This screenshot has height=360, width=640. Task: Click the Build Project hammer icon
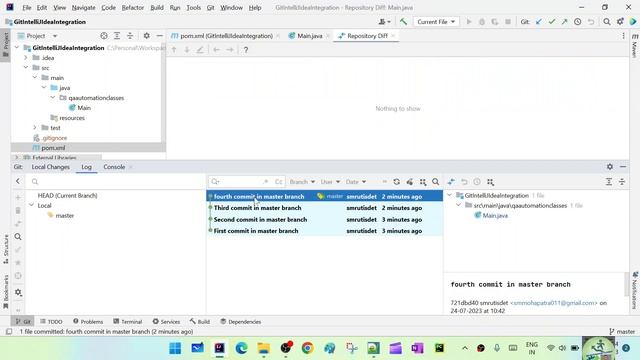click(x=403, y=22)
